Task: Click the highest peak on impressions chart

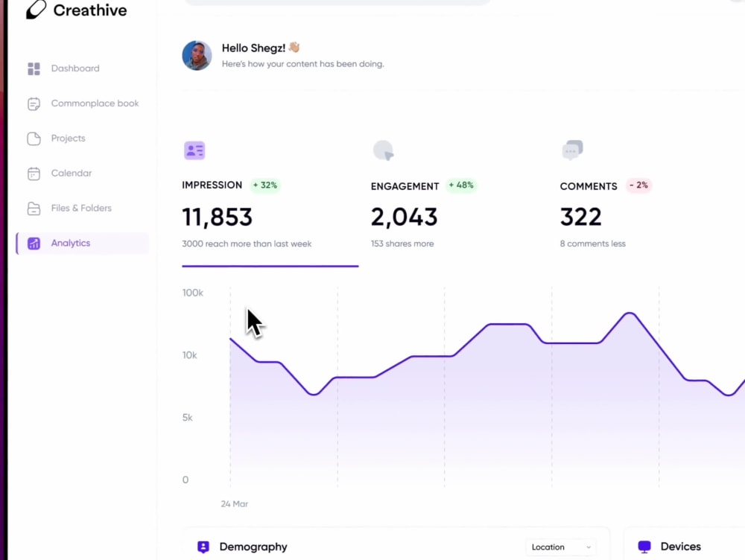Action: click(x=630, y=313)
